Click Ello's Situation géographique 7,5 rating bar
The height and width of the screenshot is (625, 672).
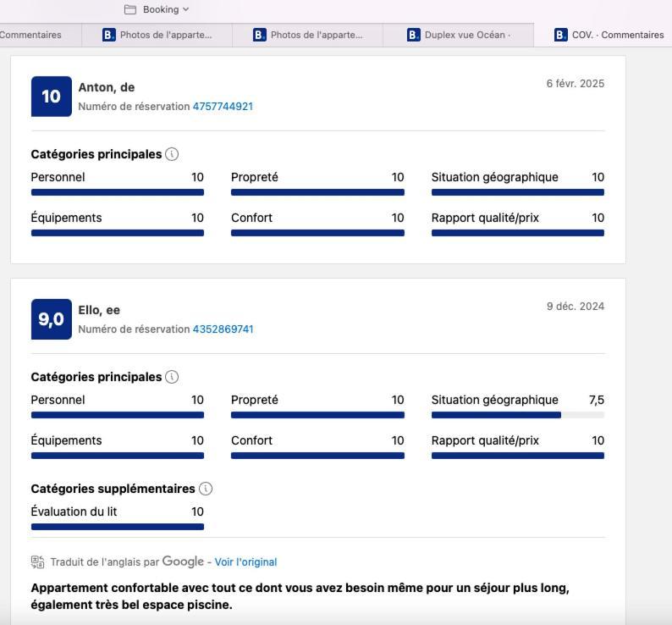pos(517,415)
